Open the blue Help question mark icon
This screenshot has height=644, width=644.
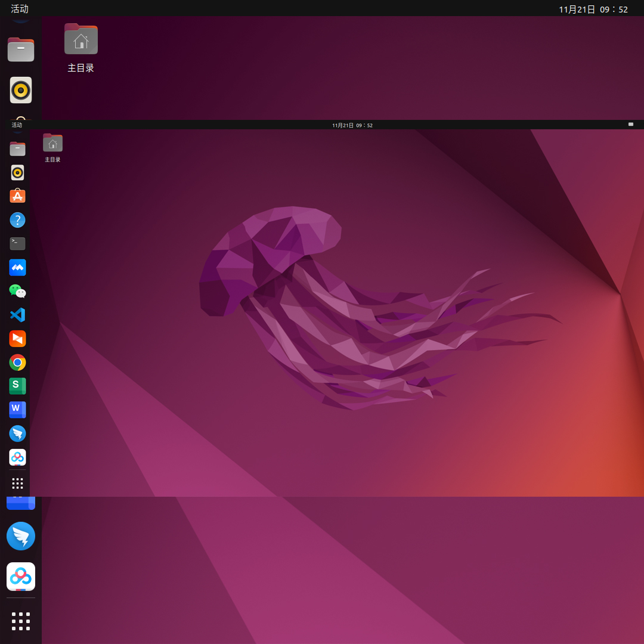pos(17,219)
